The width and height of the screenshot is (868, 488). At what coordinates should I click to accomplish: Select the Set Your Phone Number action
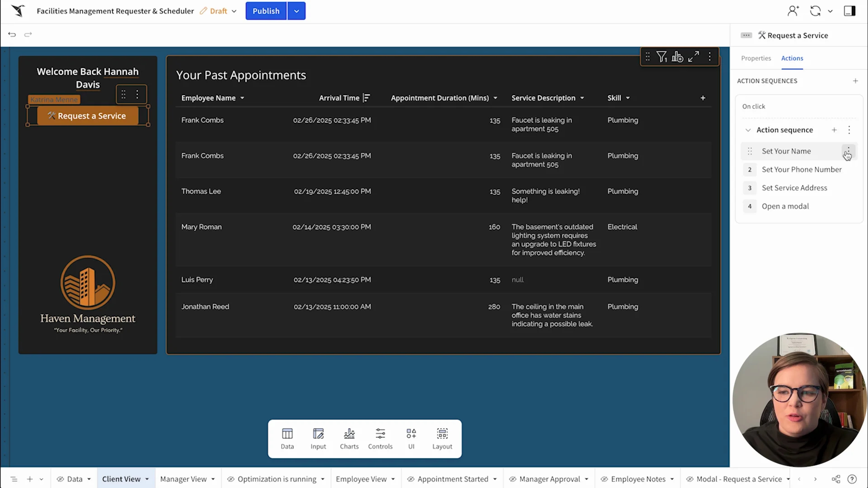(802, 169)
